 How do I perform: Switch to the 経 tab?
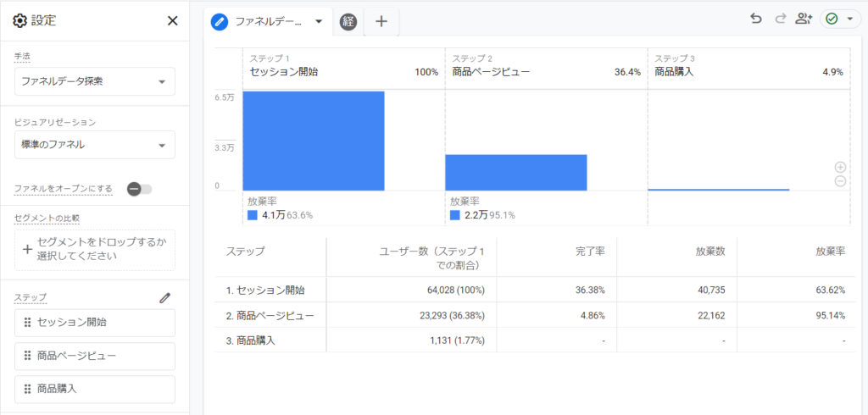pyautogui.click(x=348, y=21)
